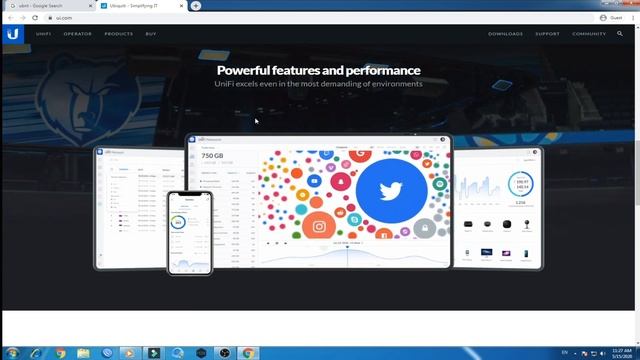Open the OPERATOR menu item

78,34
